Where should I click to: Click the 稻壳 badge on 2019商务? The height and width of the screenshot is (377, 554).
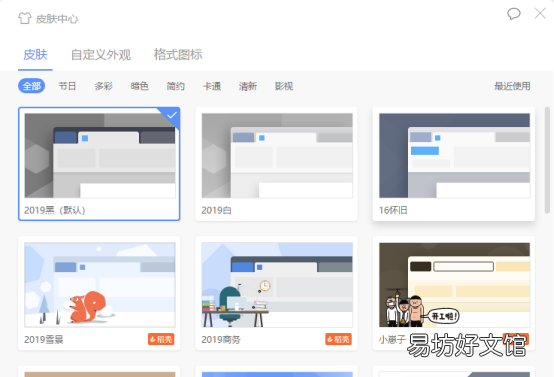pos(338,339)
